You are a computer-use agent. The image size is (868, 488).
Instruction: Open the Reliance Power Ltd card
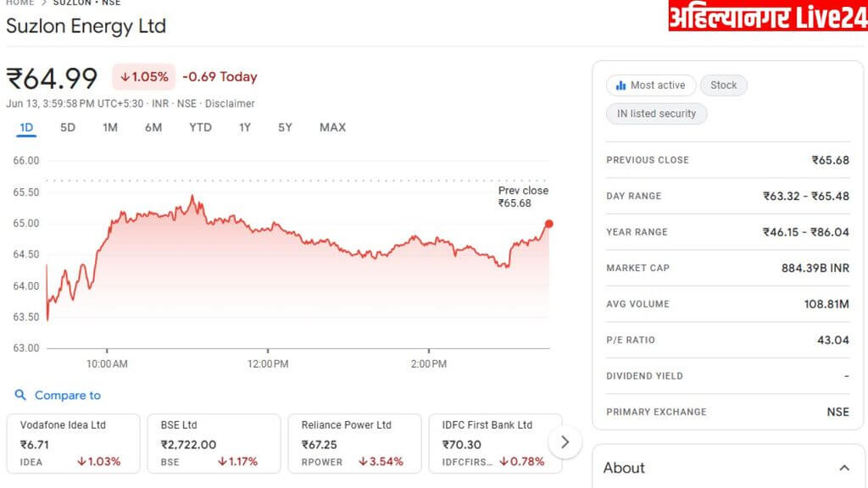click(x=354, y=442)
